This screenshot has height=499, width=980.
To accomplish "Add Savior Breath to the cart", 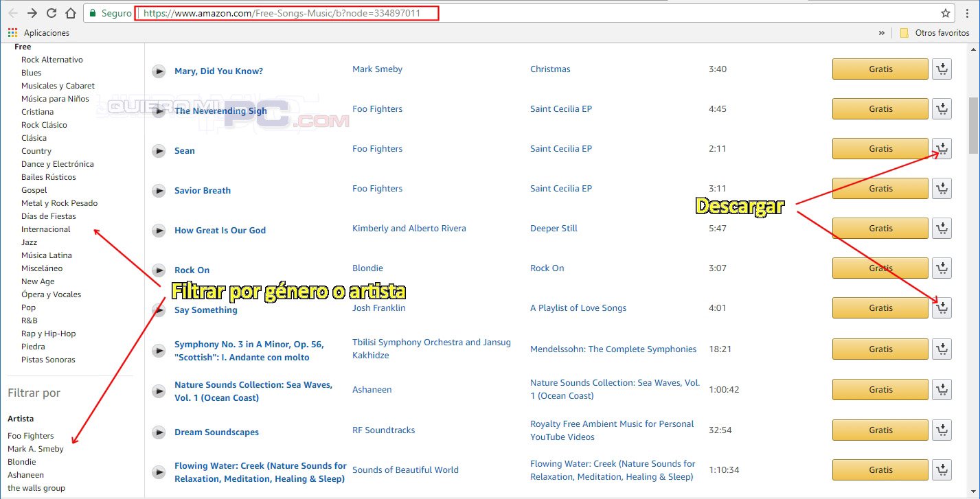I will point(942,189).
